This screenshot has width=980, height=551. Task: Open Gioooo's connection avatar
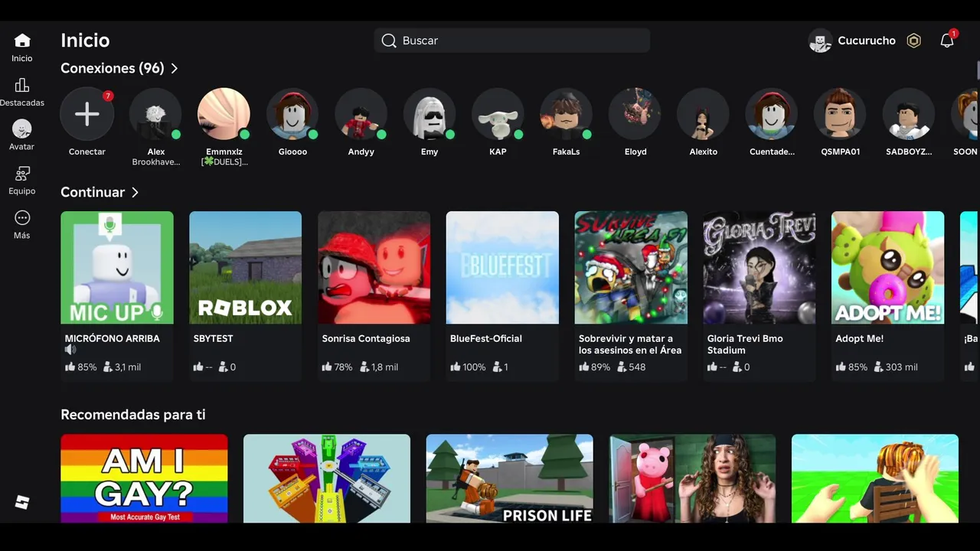click(x=292, y=114)
